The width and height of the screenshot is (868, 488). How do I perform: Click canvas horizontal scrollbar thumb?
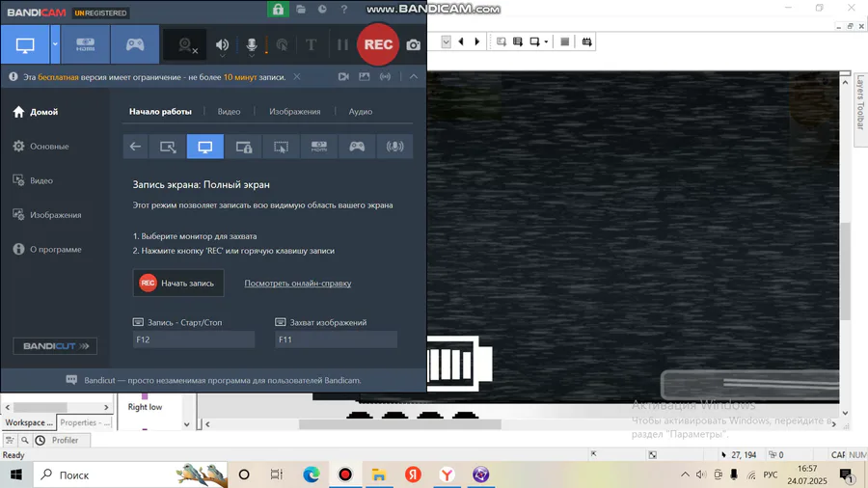(x=399, y=423)
